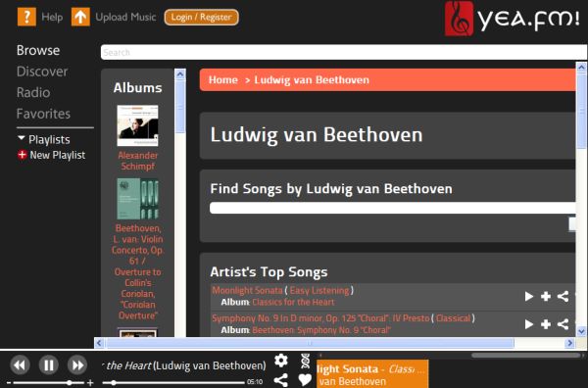588x388 pixels.
Task: Share the currently playing song
Action: click(281, 380)
